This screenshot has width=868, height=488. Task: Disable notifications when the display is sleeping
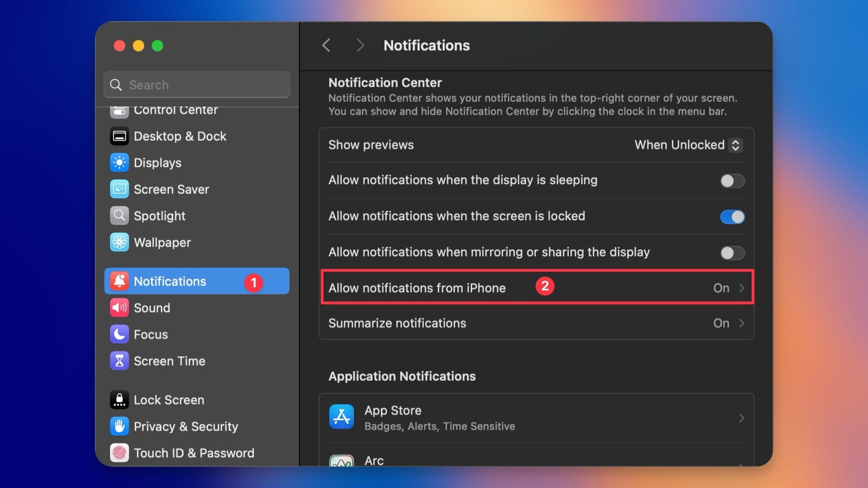coord(732,181)
